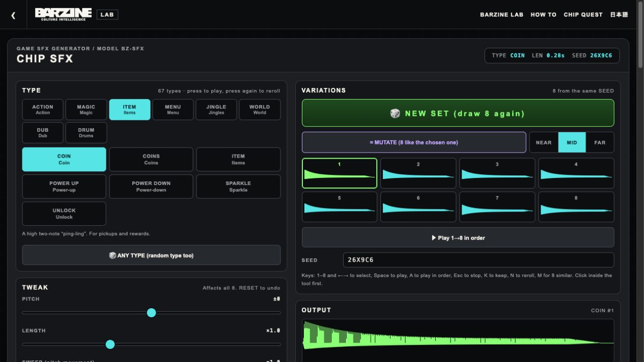Click the LENGTH slider handle
The image size is (644, 362).
[110, 344]
